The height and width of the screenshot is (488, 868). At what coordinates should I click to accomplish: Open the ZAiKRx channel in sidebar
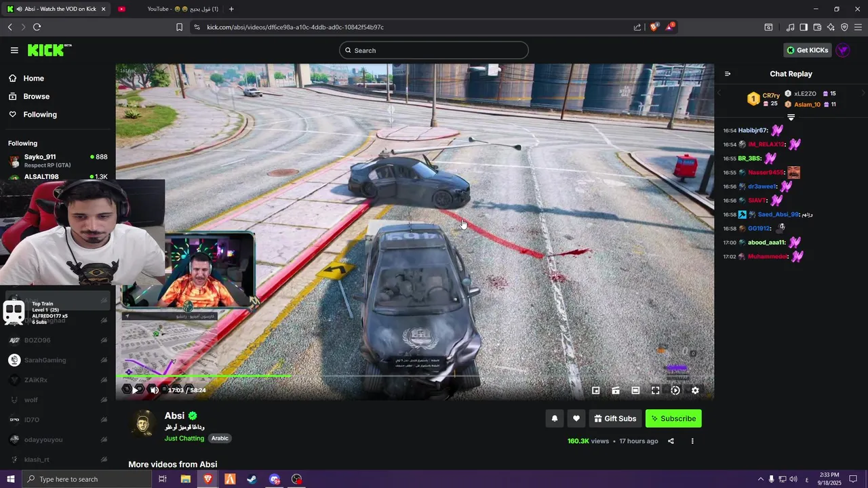click(58, 380)
